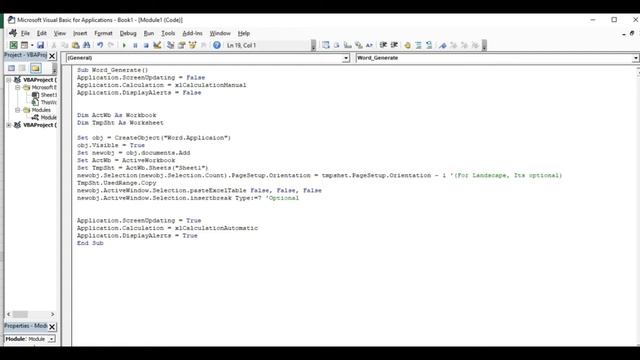Stop execution with the Reset icon

(146, 45)
